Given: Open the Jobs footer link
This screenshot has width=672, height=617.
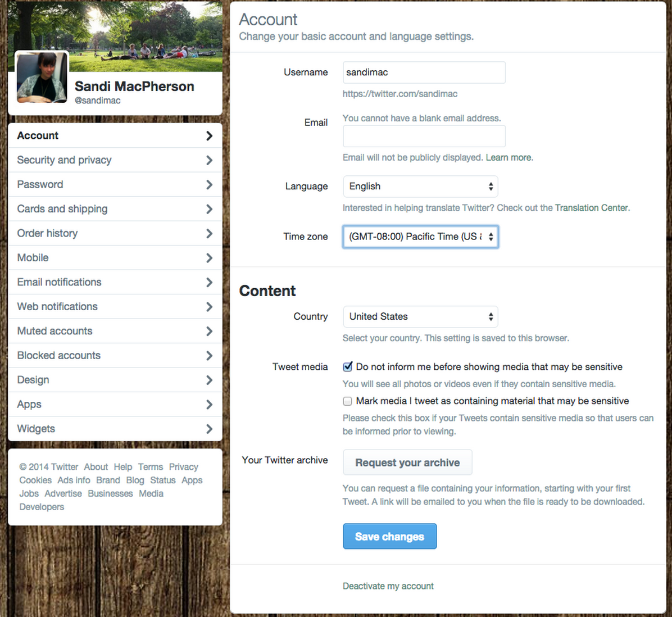Looking at the screenshot, I should point(29,493).
